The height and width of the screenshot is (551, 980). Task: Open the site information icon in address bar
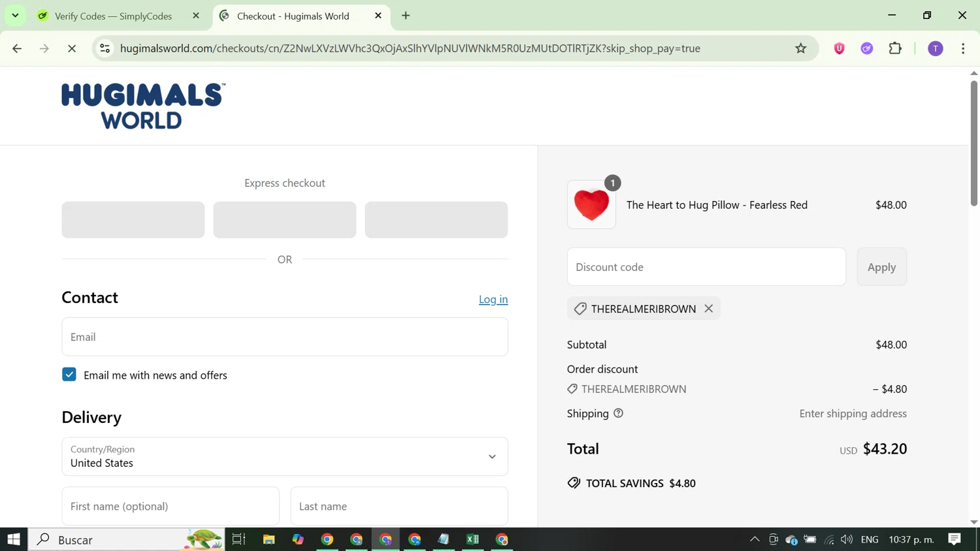coord(105,48)
